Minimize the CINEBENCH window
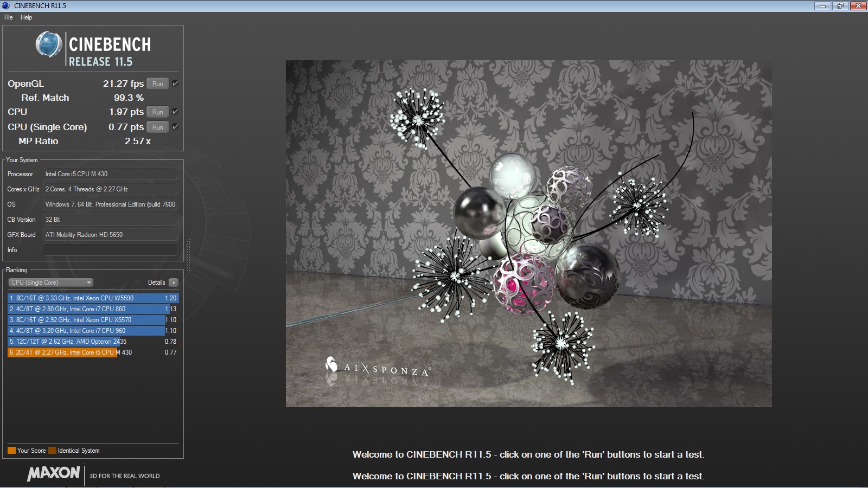This screenshot has width=868, height=488. coord(822,6)
